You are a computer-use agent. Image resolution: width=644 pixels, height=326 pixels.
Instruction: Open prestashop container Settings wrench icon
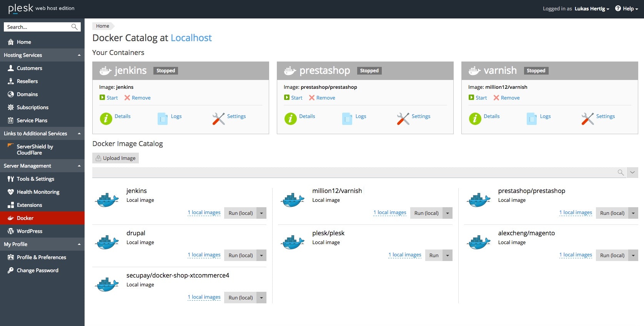pyautogui.click(x=403, y=119)
